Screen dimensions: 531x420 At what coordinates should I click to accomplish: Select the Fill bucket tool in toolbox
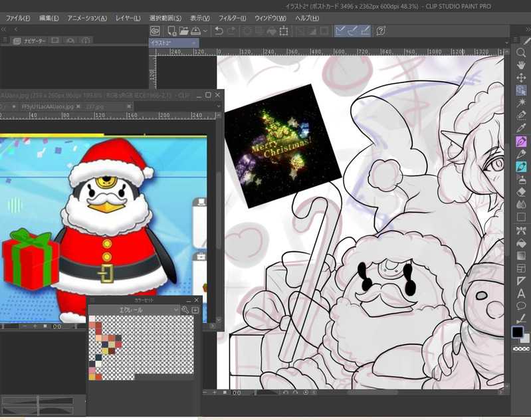click(x=521, y=243)
